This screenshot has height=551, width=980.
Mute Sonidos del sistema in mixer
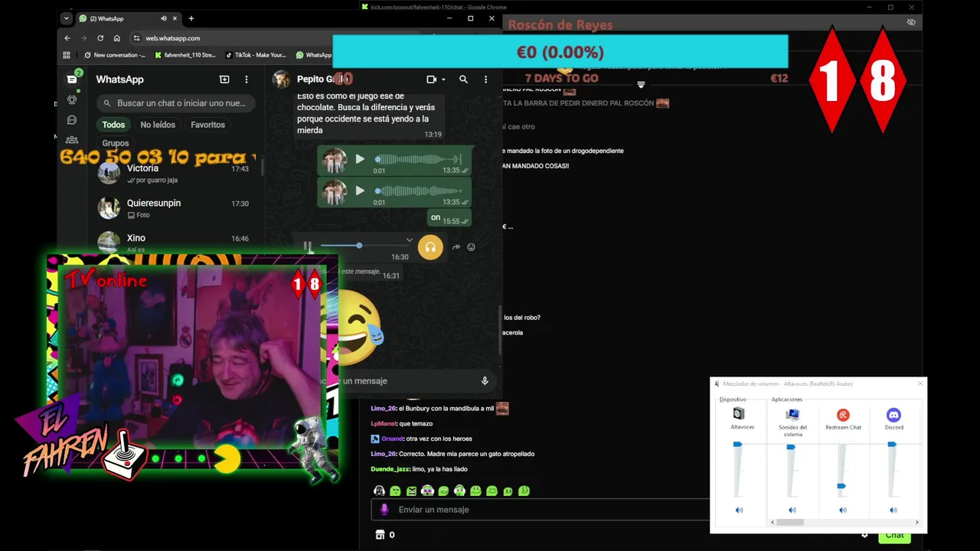(x=792, y=510)
